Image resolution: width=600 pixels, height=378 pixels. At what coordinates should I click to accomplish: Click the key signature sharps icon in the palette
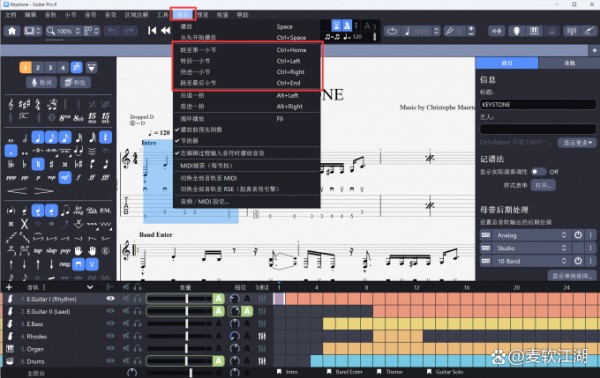24,104
